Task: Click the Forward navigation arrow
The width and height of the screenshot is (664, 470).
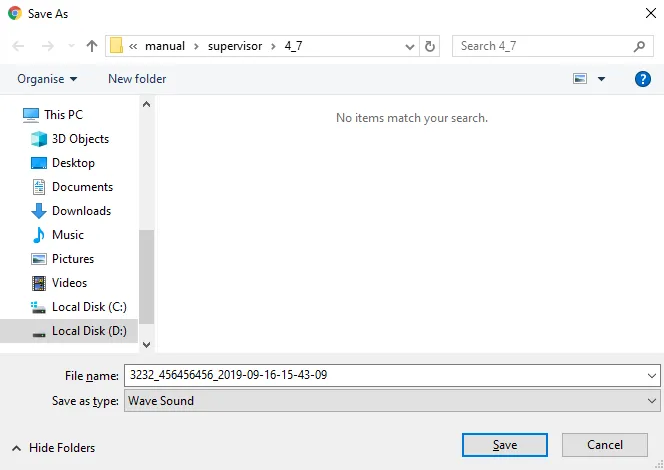Action: pyautogui.click(x=48, y=46)
